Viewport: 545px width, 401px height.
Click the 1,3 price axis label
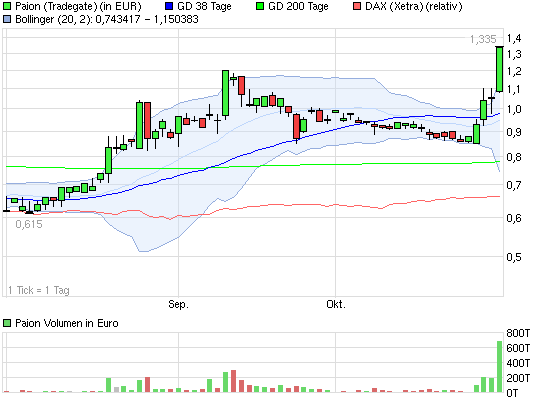[x=514, y=54]
